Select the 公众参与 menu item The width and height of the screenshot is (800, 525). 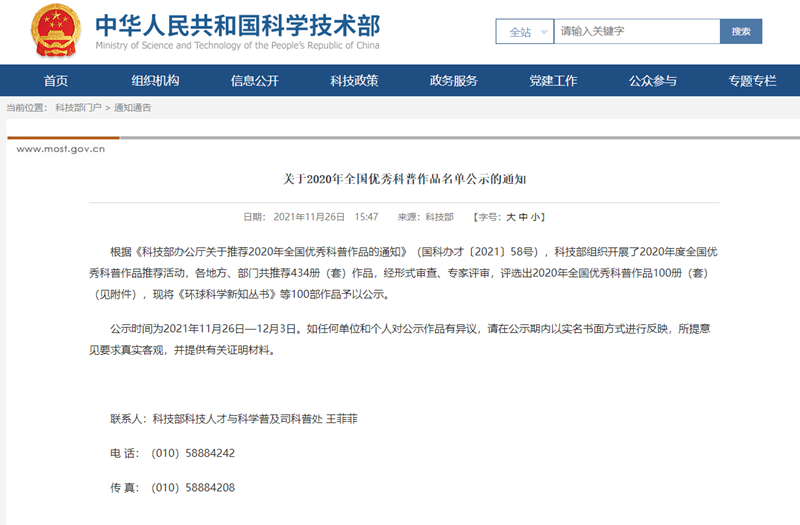click(x=653, y=81)
